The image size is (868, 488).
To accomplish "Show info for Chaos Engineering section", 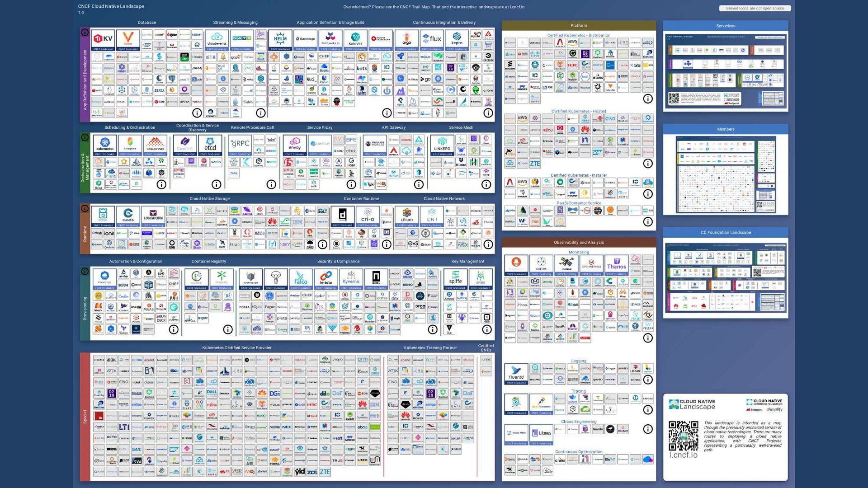I will pos(648,429).
